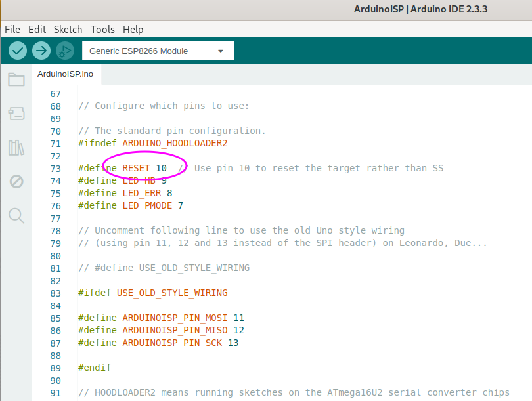Start debugging with the debug play icon
Screen dimensions: 532x401
pyautogui.click(x=65, y=51)
